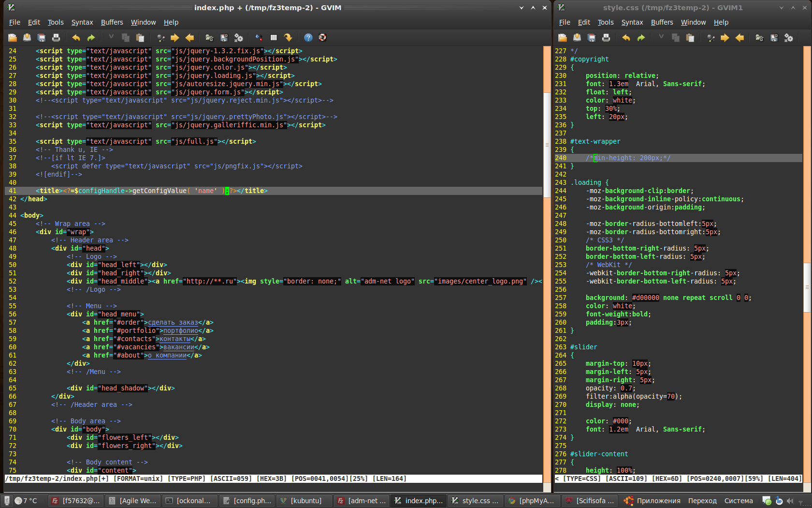Open Приложения menu in panel

pyautogui.click(x=652, y=501)
